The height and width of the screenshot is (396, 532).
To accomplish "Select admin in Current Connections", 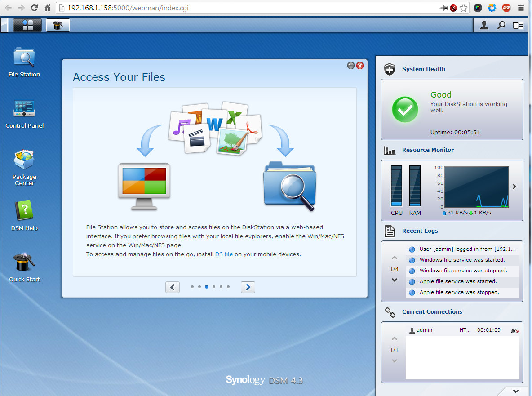I will coord(424,330).
